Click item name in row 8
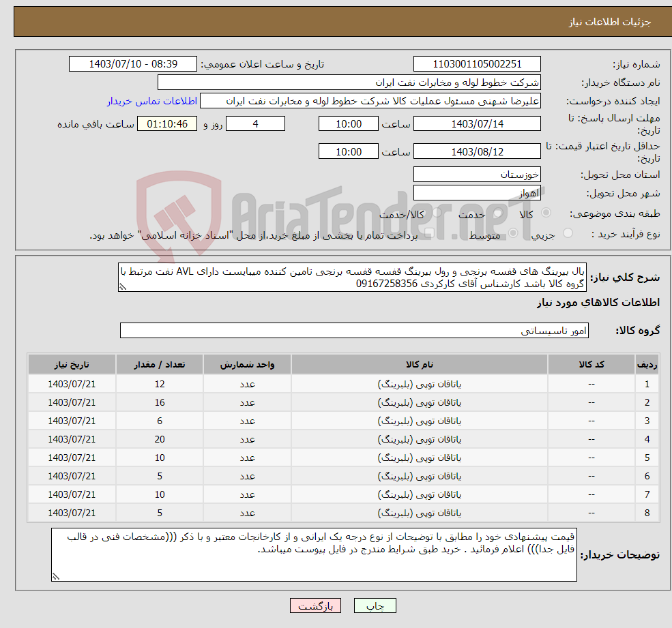Viewport: 672px width, 628px height. [x=420, y=513]
